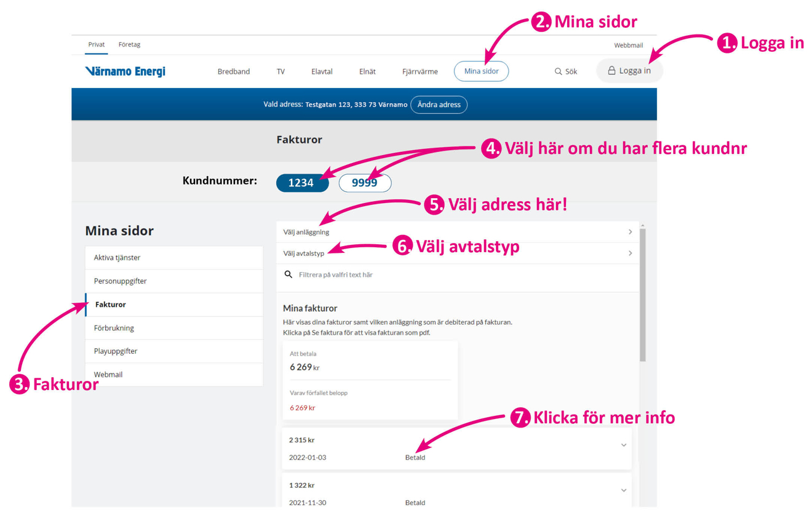
Task: Click the invoice list vertical scrollbar
Action: [643, 295]
